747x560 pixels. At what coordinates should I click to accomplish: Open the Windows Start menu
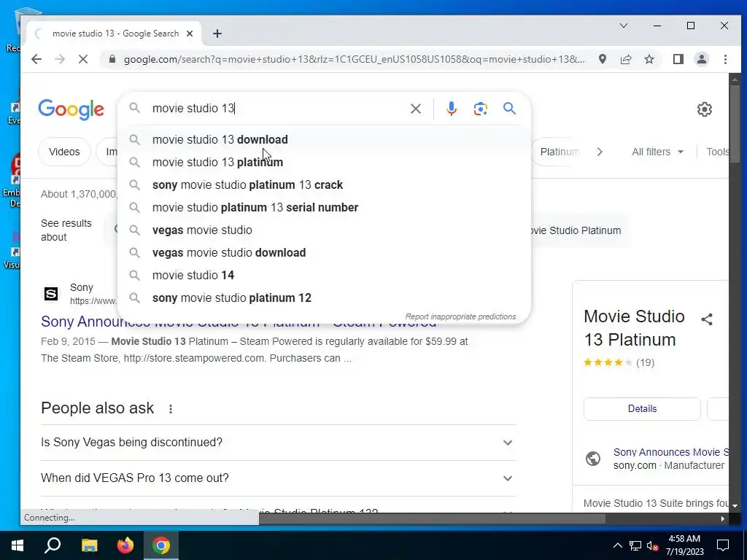tap(18, 545)
